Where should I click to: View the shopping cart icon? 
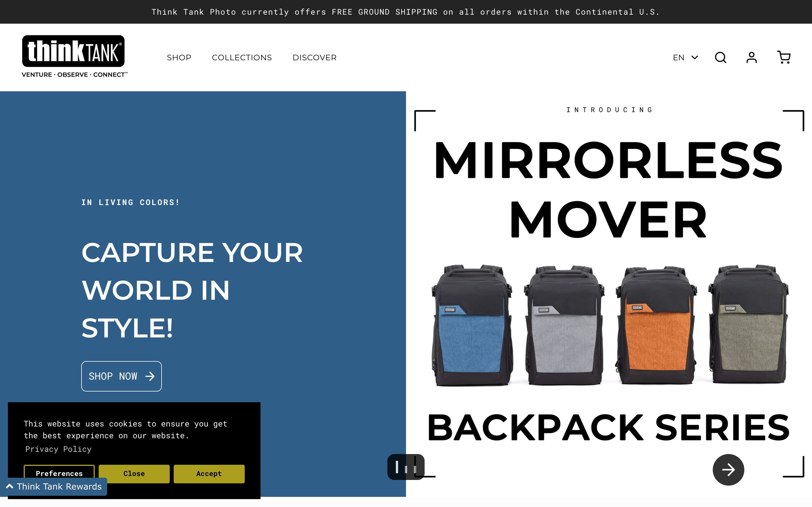coord(784,57)
